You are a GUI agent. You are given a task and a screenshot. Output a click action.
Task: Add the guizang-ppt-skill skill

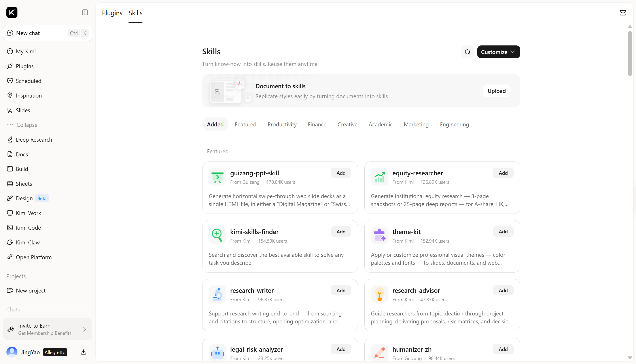pyautogui.click(x=341, y=173)
